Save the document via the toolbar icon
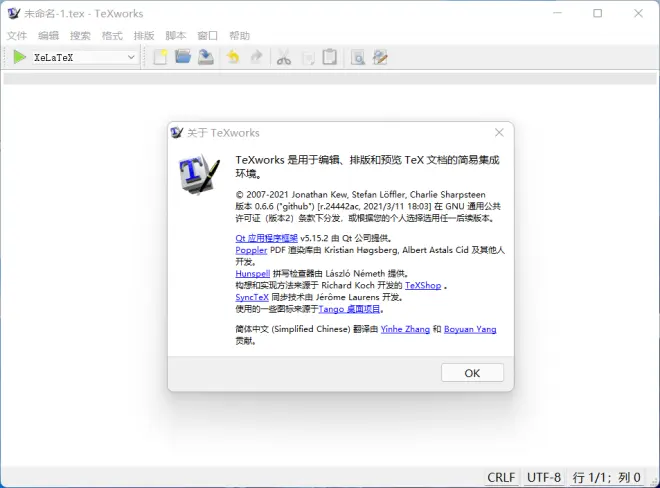 (x=206, y=57)
